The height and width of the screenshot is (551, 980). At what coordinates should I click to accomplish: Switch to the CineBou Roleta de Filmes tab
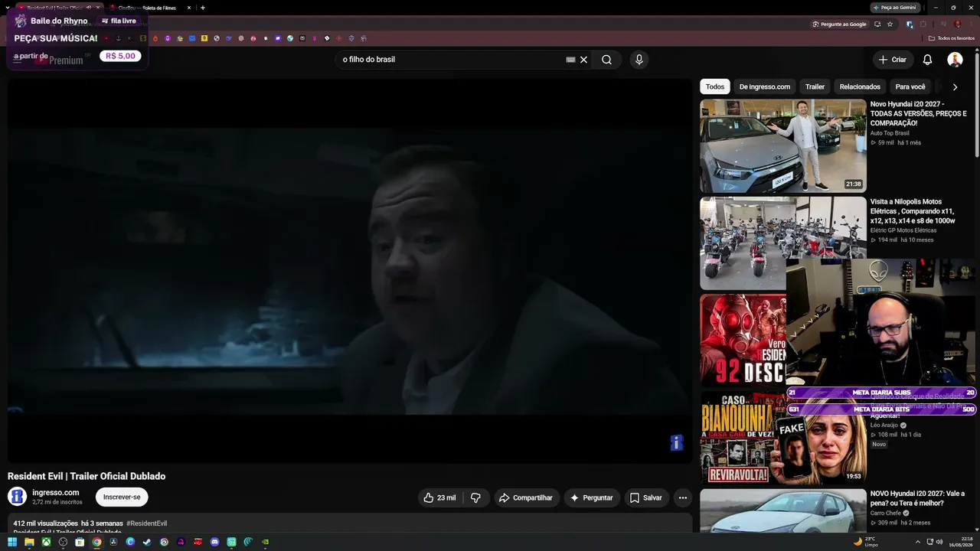[x=149, y=8]
